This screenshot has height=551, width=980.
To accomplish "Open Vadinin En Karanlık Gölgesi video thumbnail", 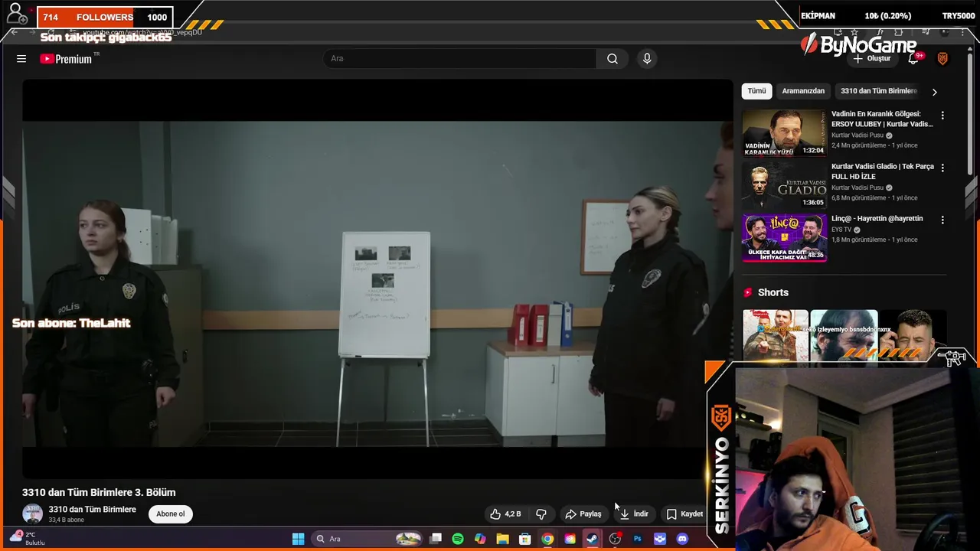I will (x=784, y=132).
